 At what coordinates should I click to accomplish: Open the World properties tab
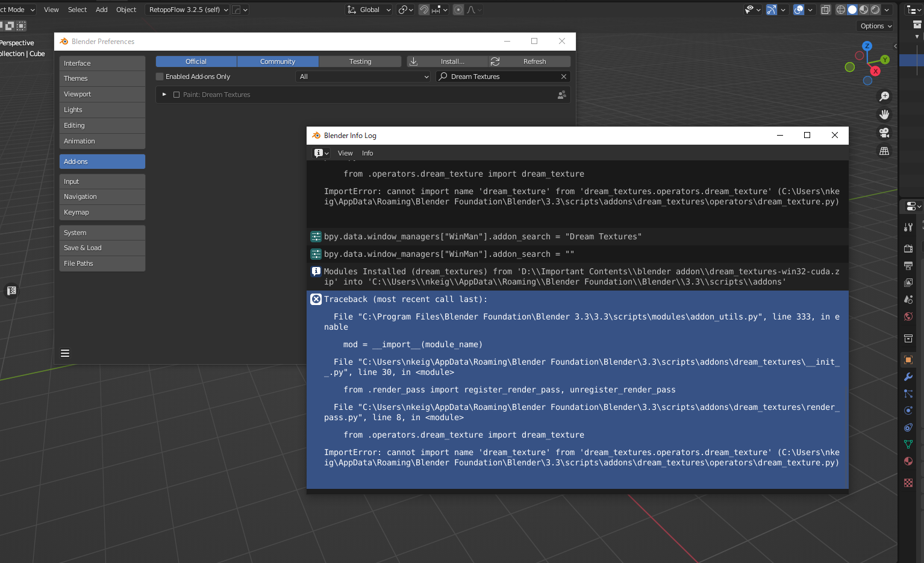[x=908, y=316]
